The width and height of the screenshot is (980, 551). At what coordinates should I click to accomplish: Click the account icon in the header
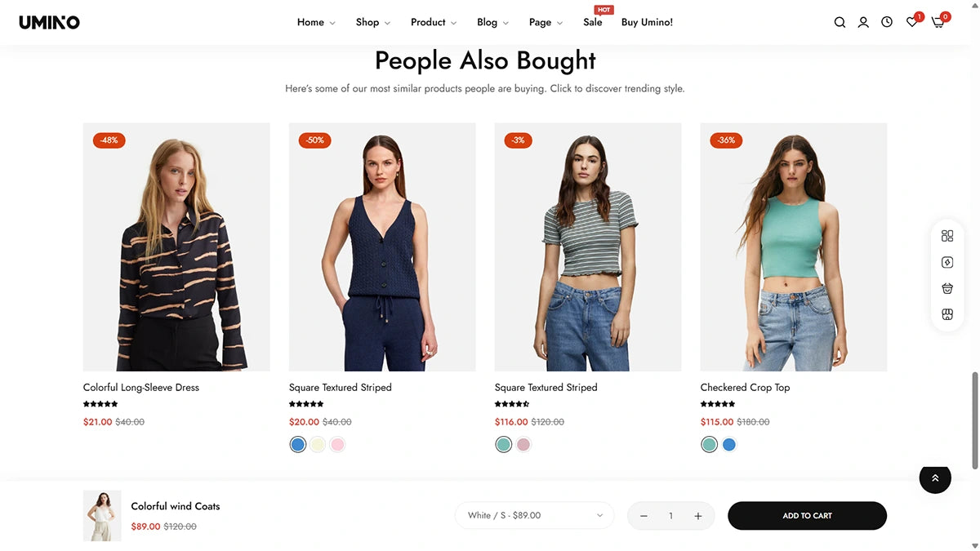pos(863,22)
